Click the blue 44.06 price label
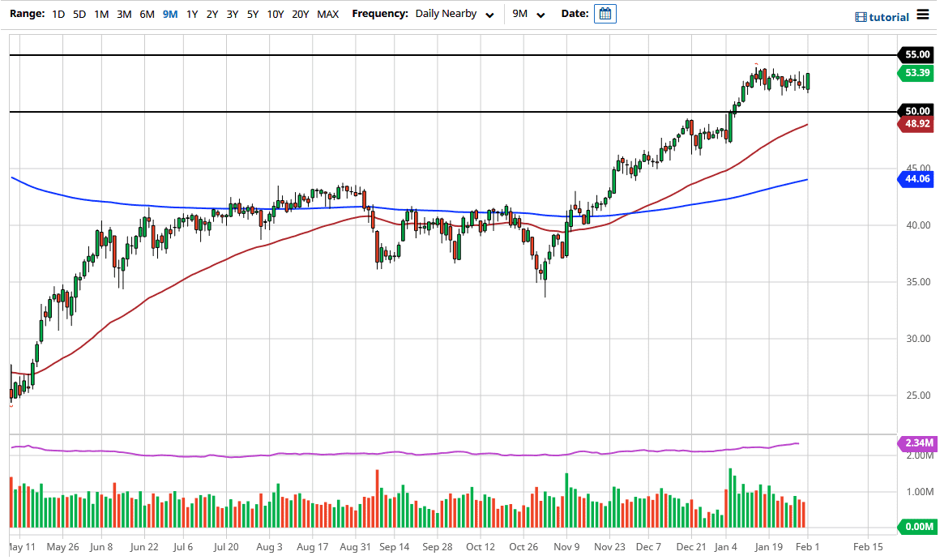Screen dimensions: 940x560 tap(917, 179)
